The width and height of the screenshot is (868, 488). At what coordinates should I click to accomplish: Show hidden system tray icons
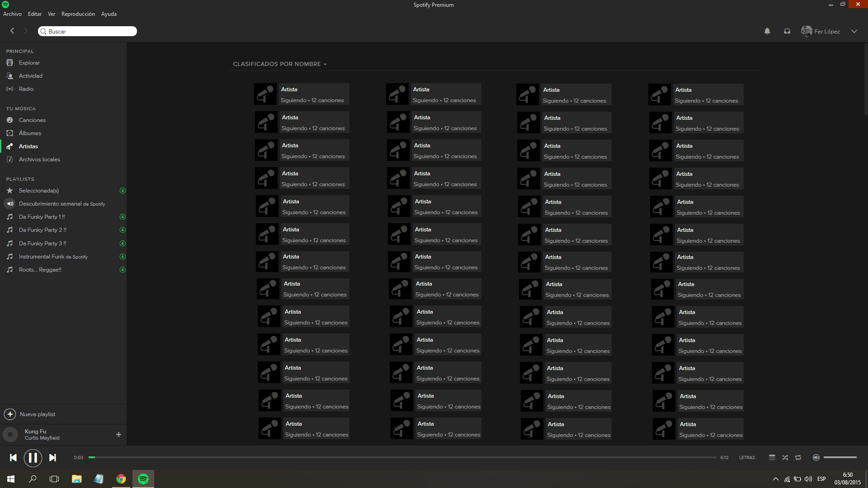coord(776,479)
